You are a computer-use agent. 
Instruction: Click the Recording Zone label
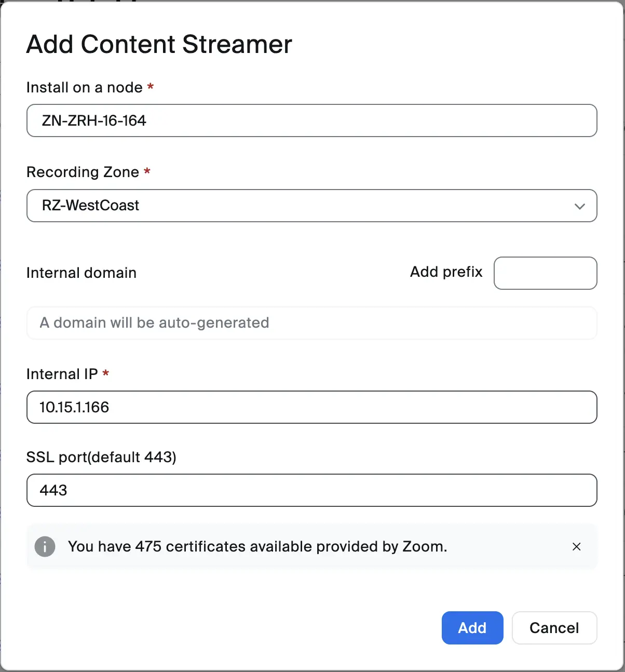[83, 172]
